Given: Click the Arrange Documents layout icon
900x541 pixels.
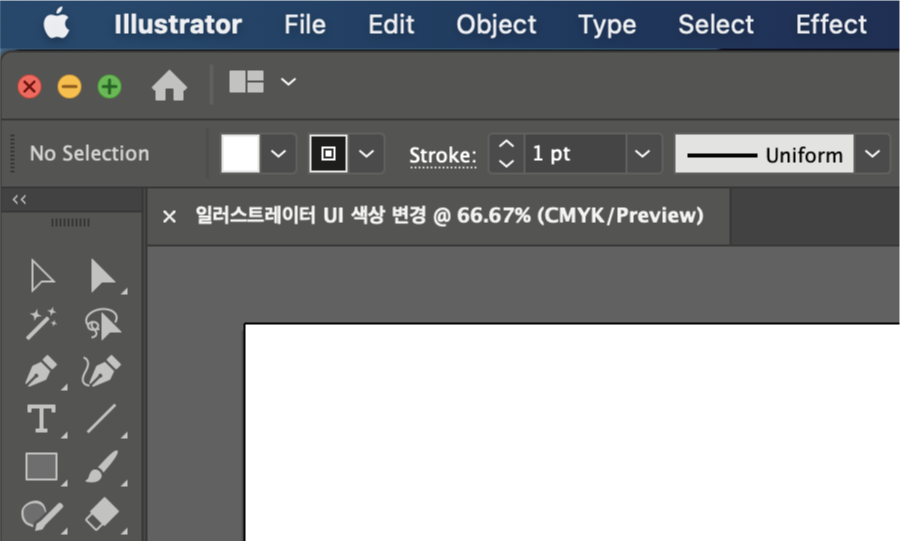Looking at the screenshot, I should pyautogui.click(x=246, y=81).
